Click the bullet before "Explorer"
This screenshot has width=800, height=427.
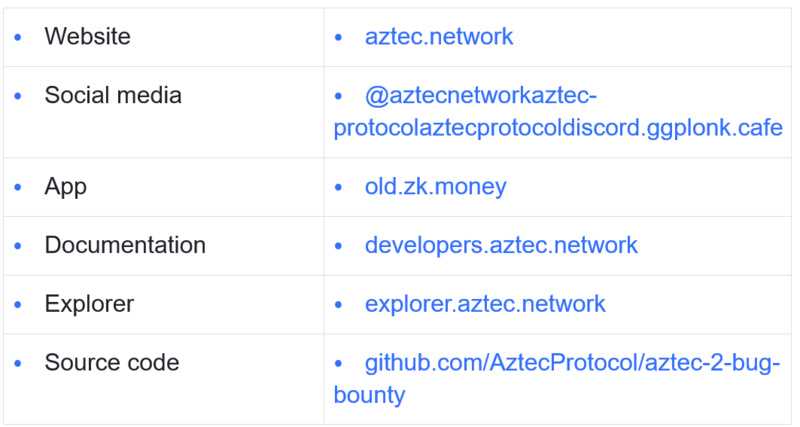click(x=18, y=305)
